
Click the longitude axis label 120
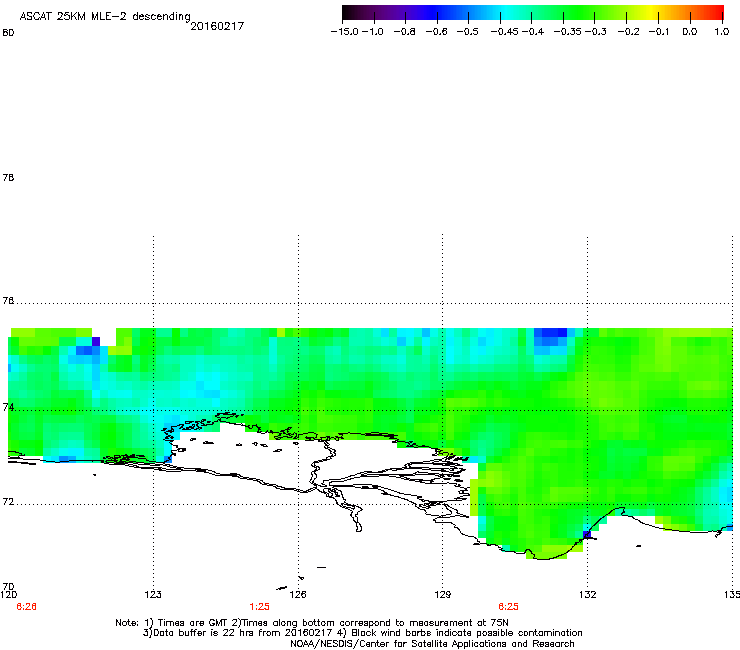click(x=8, y=594)
